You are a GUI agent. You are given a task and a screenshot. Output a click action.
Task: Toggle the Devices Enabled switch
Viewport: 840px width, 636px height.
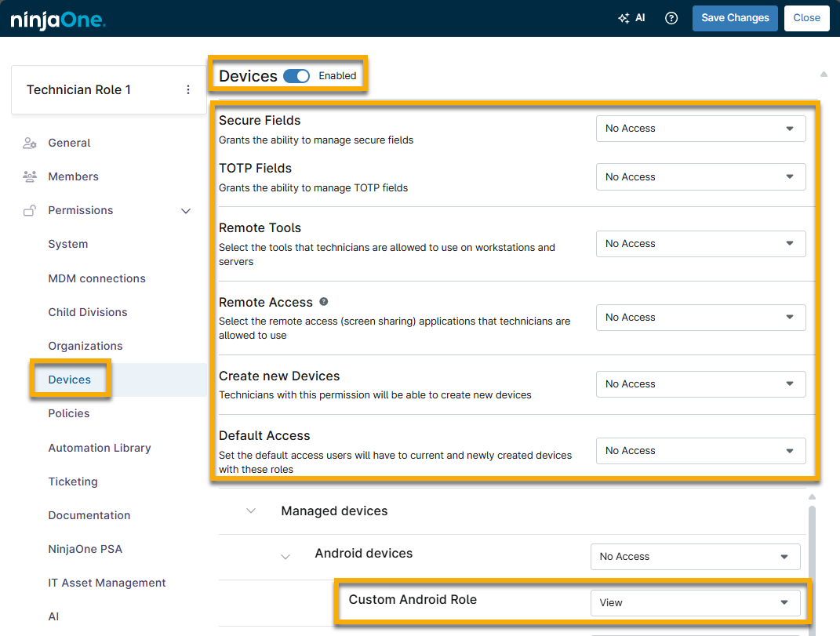pyautogui.click(x=296, y=76)
